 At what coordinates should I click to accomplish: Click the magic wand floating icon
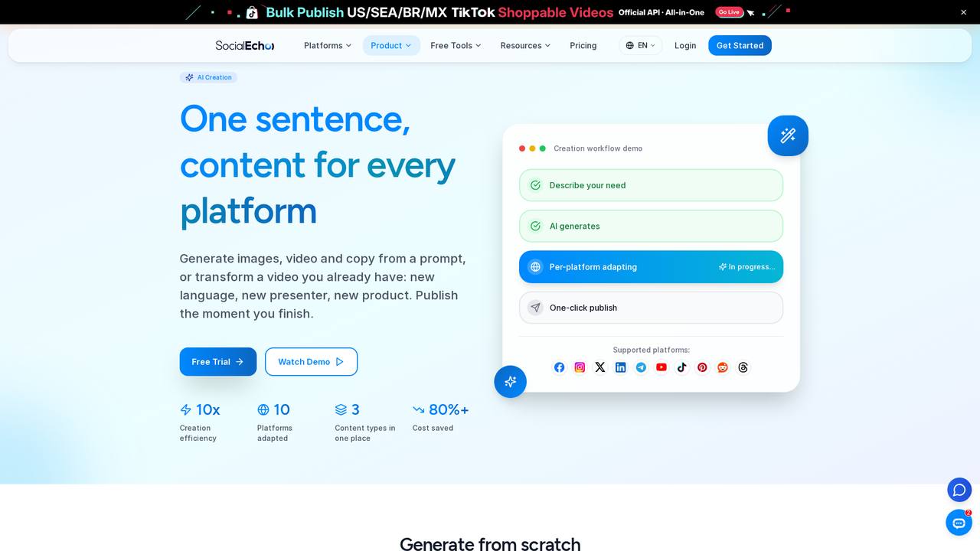tap(788, 135)
